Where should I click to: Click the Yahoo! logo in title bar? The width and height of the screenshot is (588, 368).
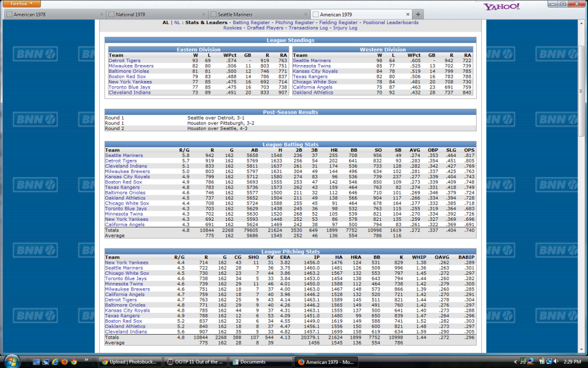[501, 6]
